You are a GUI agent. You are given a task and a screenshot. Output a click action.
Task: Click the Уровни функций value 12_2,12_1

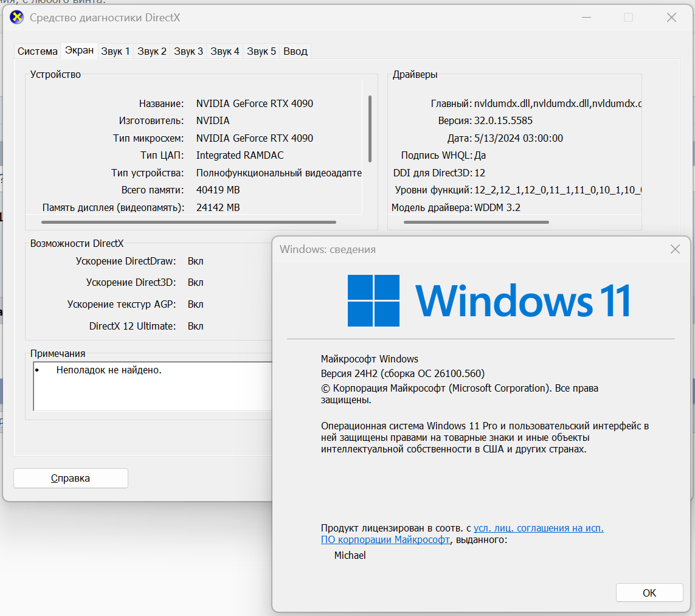(558, 190)
